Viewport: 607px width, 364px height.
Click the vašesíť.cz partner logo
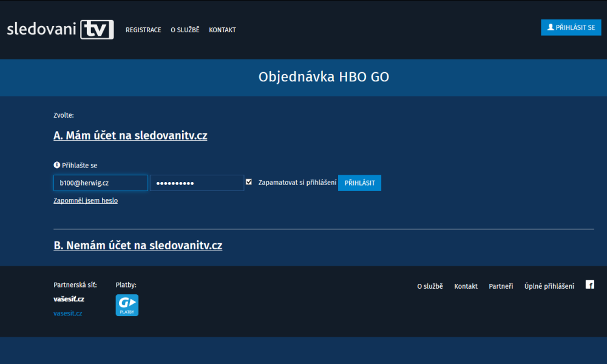pyautogui.click(x=69, y=299)
